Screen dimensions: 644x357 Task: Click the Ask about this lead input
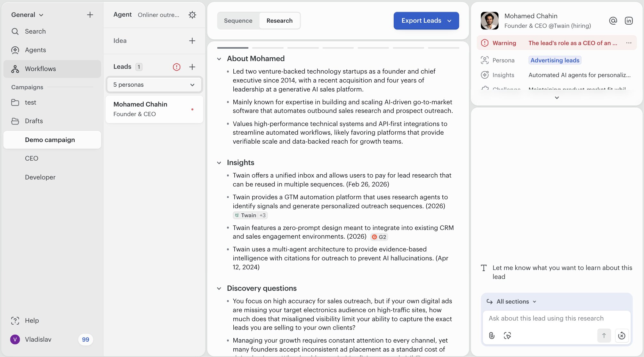click(556, 318)
